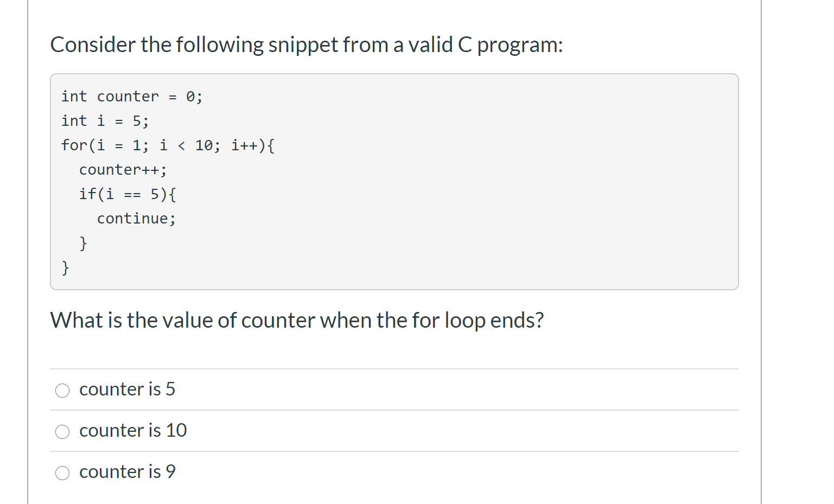Click the answer label text 'counter is 5'
The height and width of the screenshot is (504, 834).
pyautogui.click(x=127, y=388)
